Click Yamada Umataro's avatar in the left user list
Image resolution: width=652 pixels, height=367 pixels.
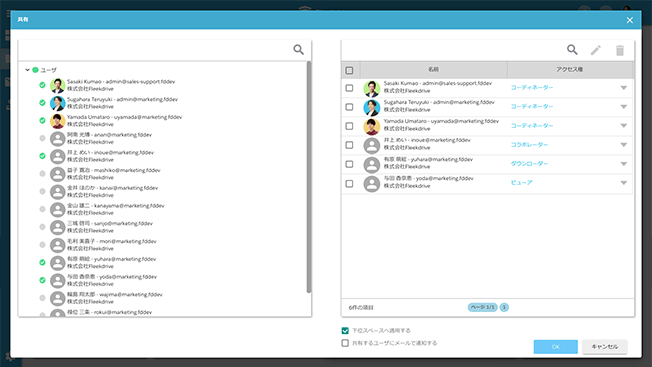coord(57,121)
